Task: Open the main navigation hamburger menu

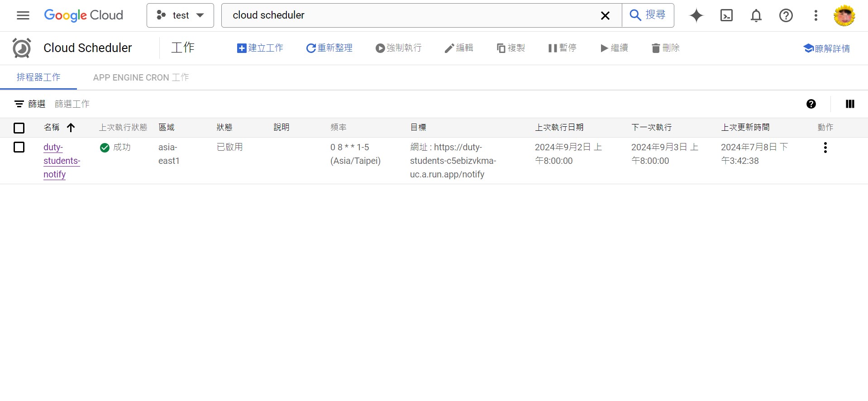Action: click(23, 15)
